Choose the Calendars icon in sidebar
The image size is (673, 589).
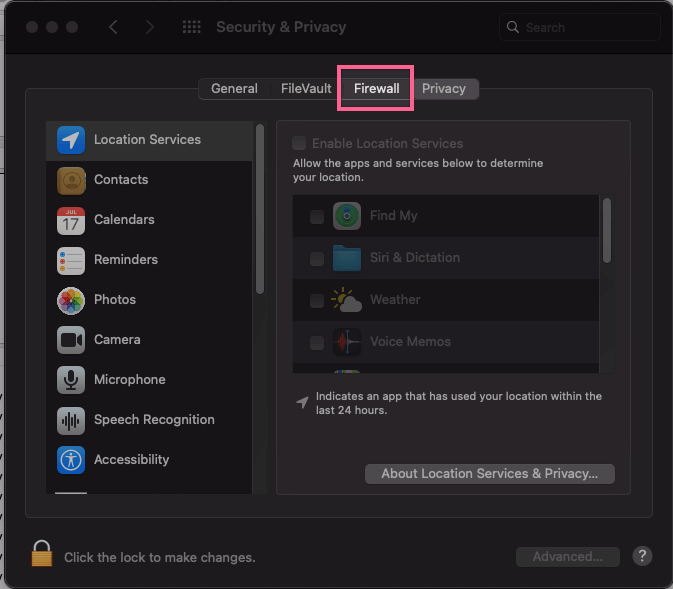pos(71,221)
